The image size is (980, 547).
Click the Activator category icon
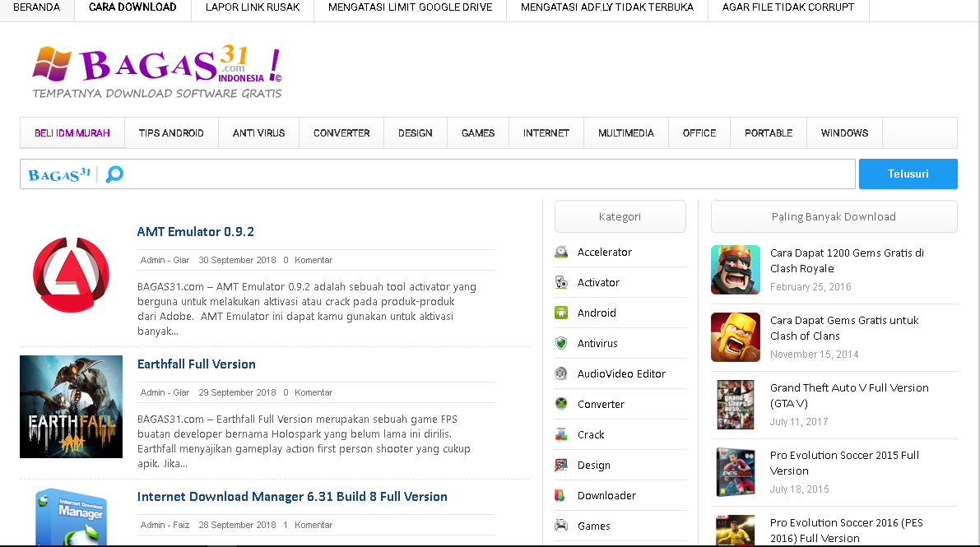561,283
